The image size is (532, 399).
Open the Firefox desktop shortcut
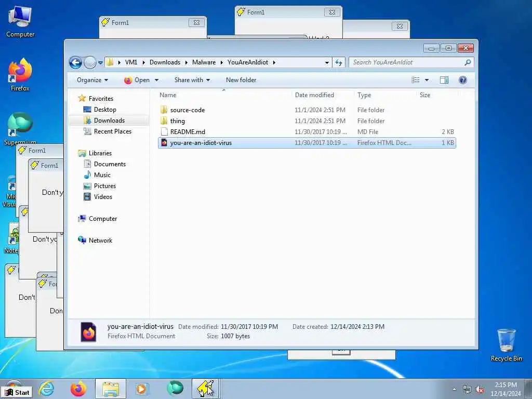[20, 75]
